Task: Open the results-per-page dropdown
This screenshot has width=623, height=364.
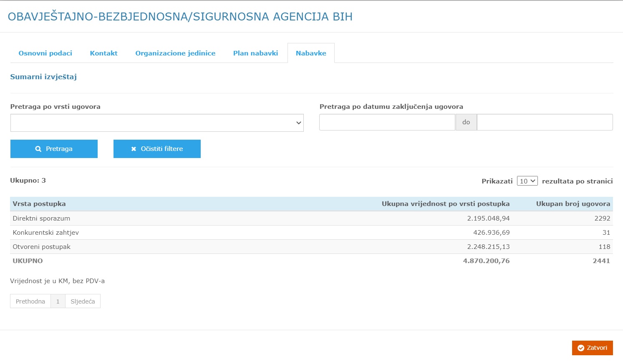Action: 527,181
